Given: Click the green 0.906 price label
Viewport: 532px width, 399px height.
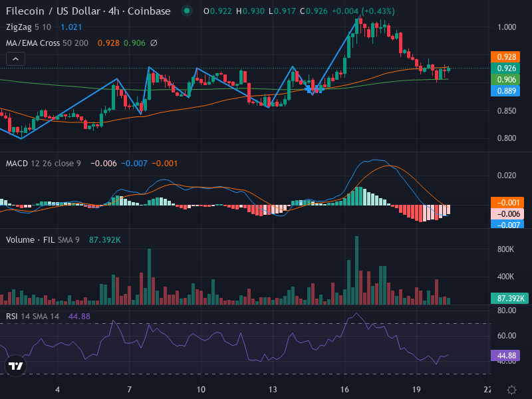Looking at the screenshot, I should tap(505, 79).
